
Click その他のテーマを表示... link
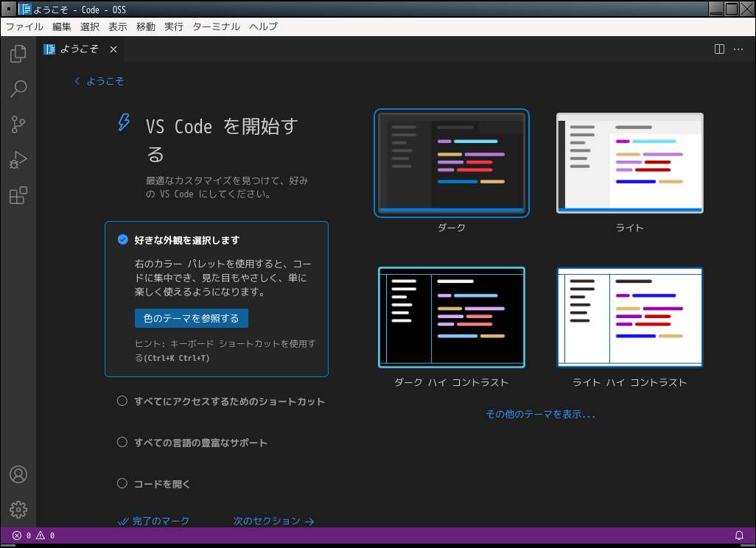(541, 414)
